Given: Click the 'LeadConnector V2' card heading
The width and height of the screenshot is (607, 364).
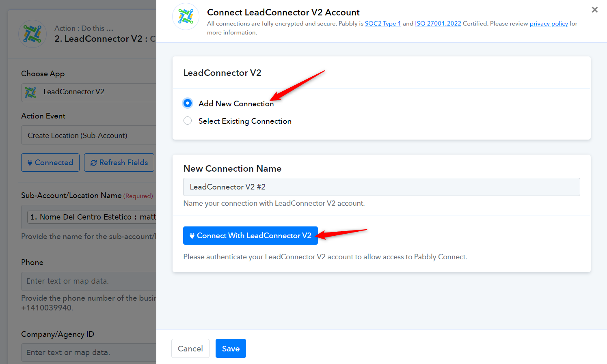Looking at the screenshot, I should pos(222,73).
